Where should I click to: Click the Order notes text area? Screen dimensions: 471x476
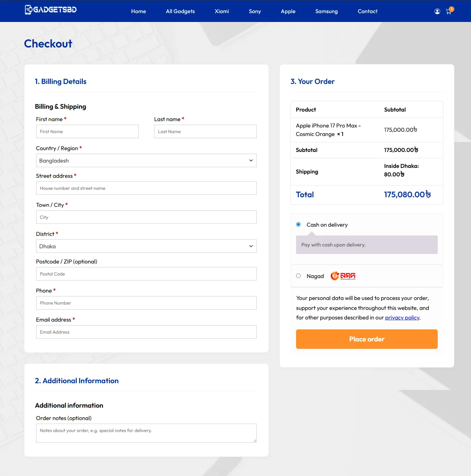coord(146,433)
